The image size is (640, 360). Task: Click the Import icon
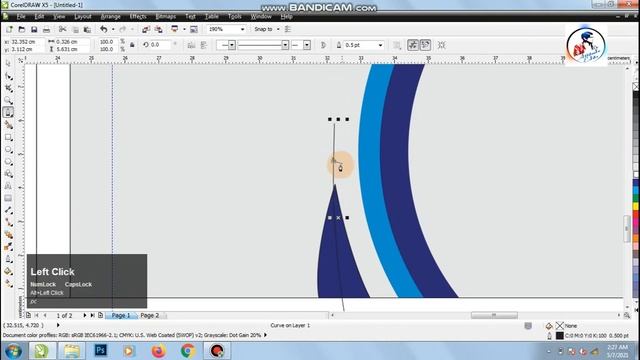pyautogui.click(x=146, y=29)
